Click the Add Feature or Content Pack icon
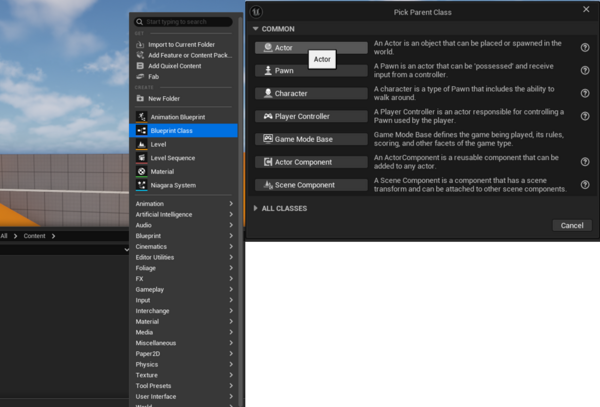This screenshot has width=600, height=407. (140, 55)
